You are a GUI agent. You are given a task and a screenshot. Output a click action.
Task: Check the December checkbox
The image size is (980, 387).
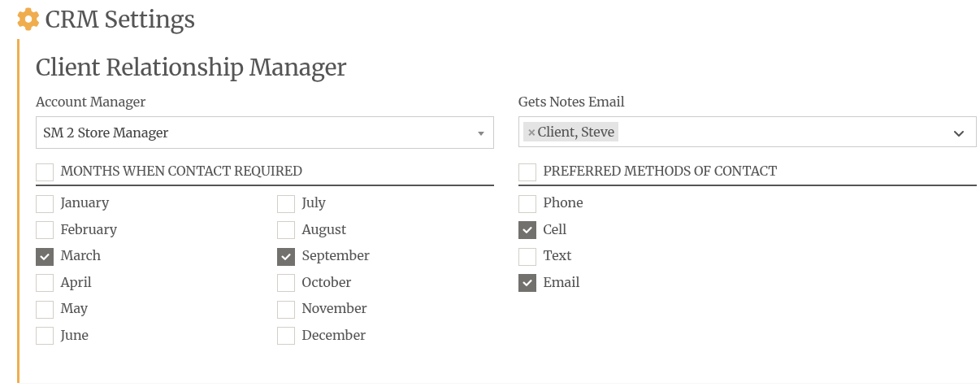pyautogui.click(x=286, y=336)
